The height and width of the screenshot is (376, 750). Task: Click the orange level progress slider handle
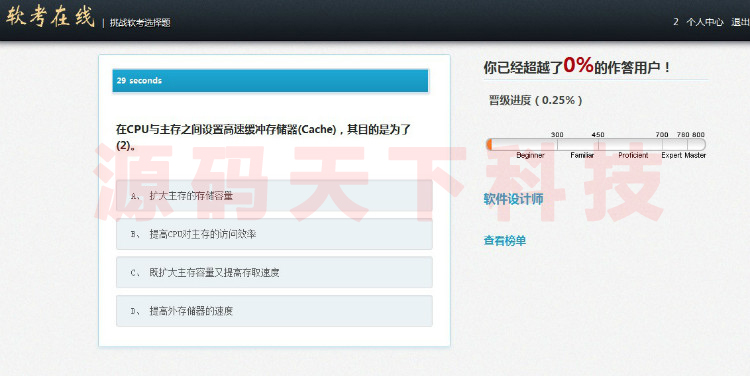pyautogui.click(x=489, y=144)
